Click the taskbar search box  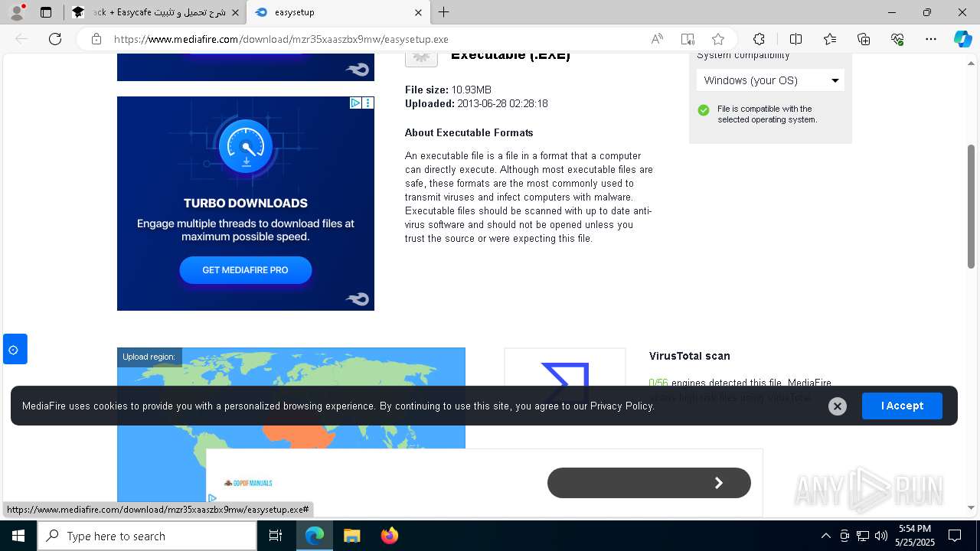pyautogui.click(x=147, y=536)
